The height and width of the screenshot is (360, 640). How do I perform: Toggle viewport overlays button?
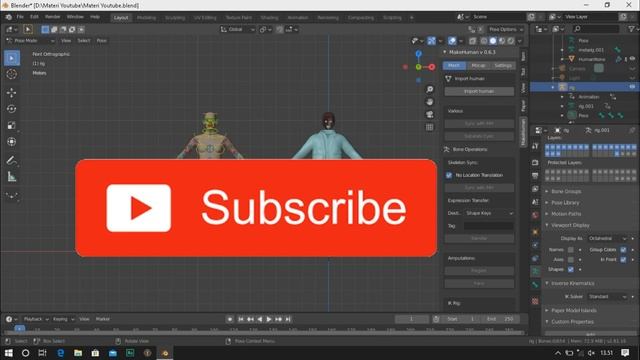coord(452,41)
